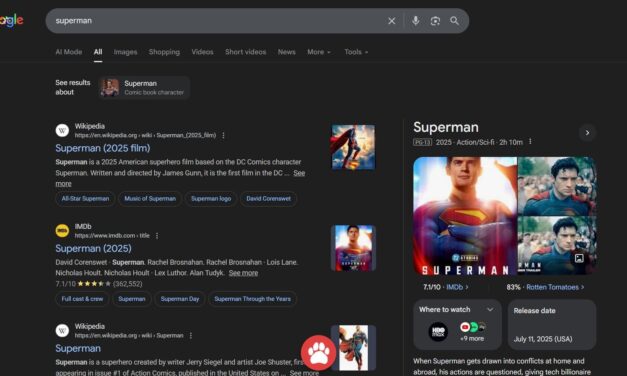Select the All tab
This screenshot has width=627, height=376.
[98, 52]
